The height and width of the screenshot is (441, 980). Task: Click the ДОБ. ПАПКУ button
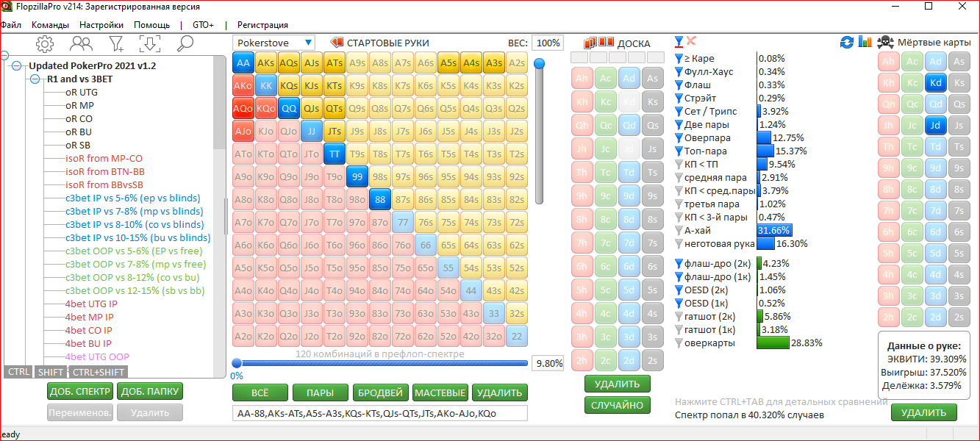pos(149,392)
